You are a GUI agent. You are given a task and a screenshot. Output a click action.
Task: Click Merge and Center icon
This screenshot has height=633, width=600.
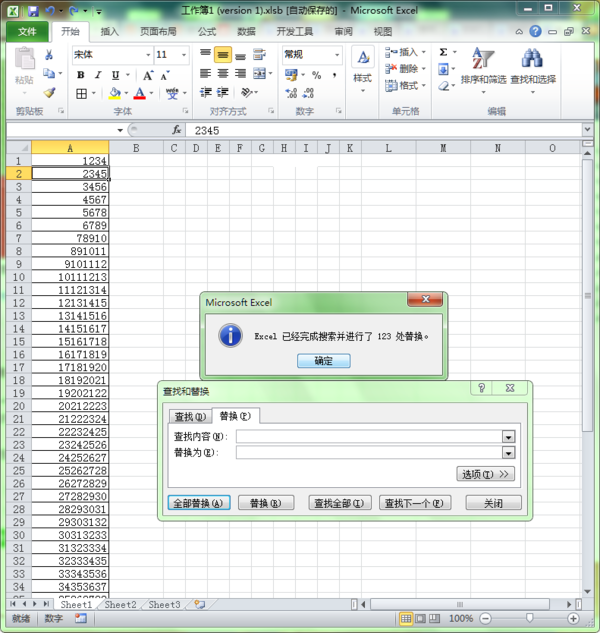click(259, 73)
